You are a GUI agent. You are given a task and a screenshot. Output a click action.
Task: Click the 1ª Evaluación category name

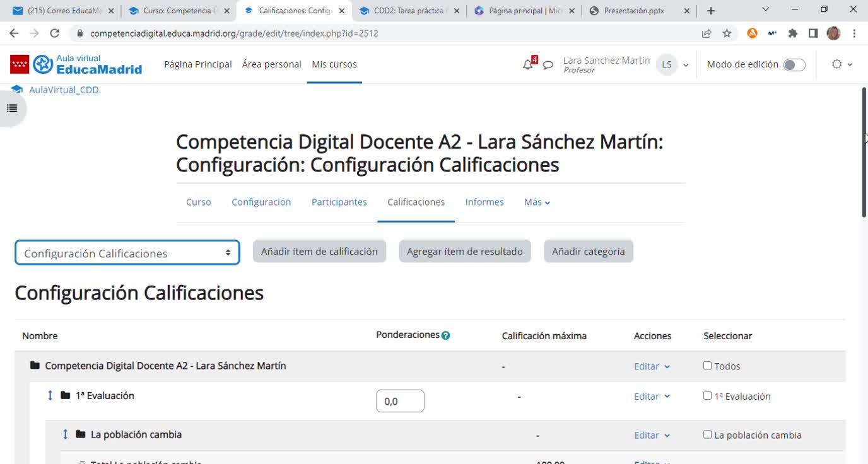tap(105, 396)
